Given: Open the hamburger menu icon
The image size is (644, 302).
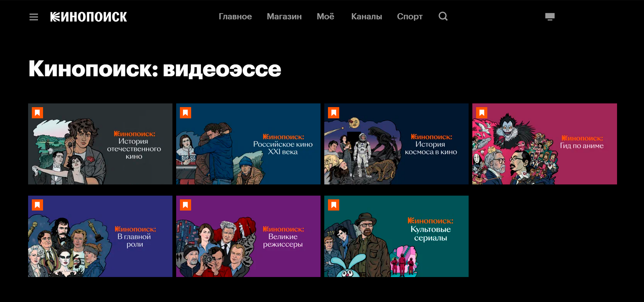Looking at the screenshot, I should click(x=34, y=17).
